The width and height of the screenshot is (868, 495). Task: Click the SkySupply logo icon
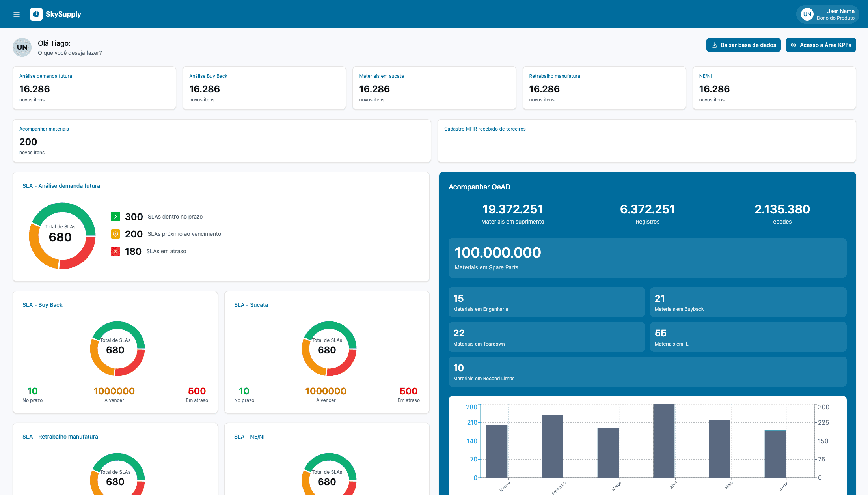tap(36, 14)
